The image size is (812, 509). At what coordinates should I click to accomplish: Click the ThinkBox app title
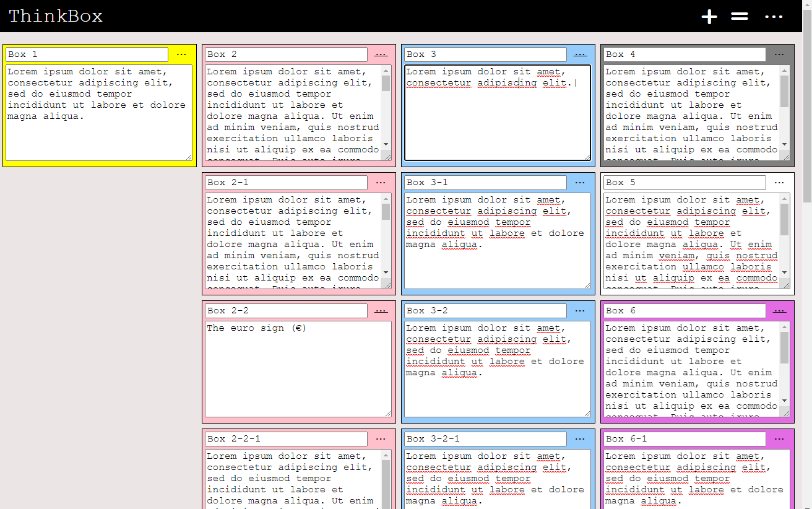(56, 16)
